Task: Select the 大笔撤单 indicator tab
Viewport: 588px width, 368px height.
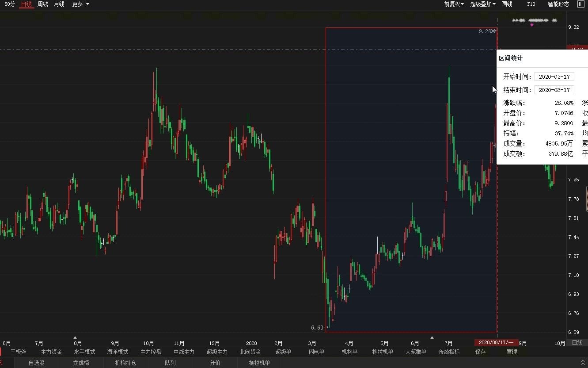Action: [x=416, y=352]
